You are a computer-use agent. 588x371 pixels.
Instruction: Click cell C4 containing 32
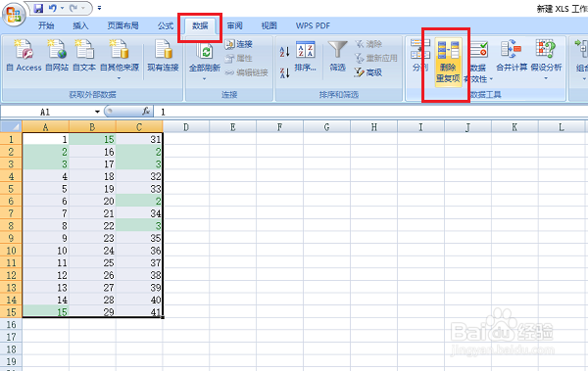[x=139, y=176]
